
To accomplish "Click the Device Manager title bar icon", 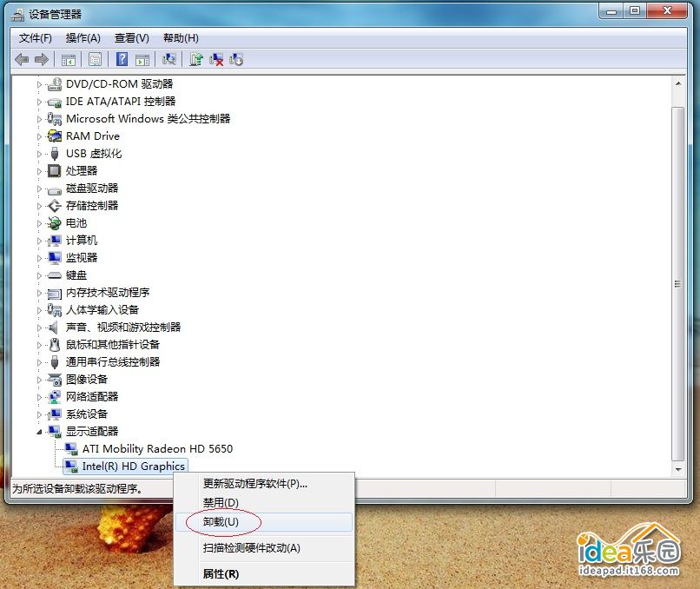I will click(x=18, y=15).
